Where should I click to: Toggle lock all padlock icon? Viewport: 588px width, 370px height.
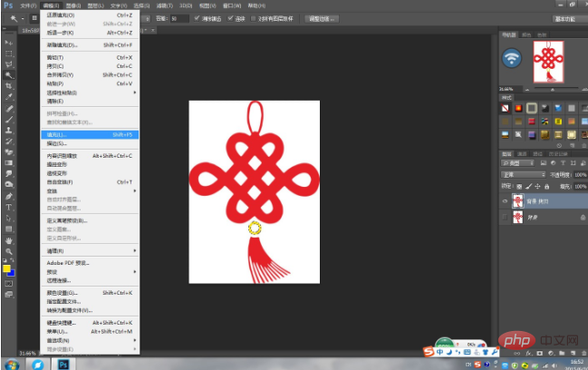pos(546,186)
